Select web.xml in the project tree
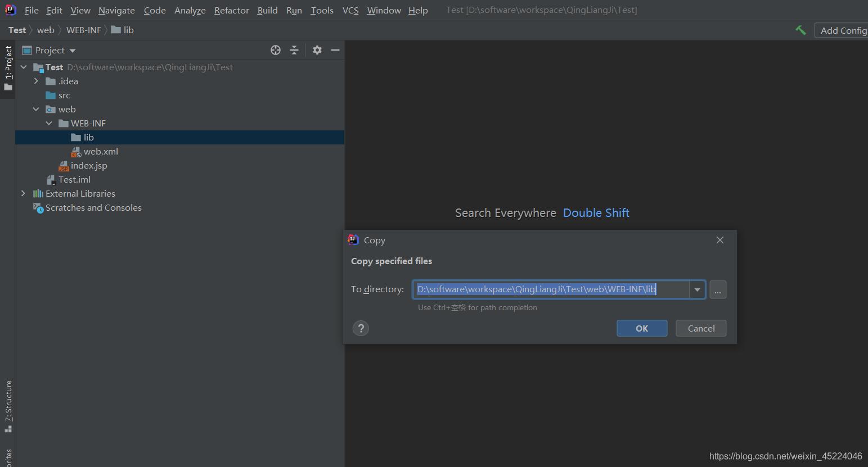Image resolution: width=868 pixels, height=467 pixels. pos(100,151)
